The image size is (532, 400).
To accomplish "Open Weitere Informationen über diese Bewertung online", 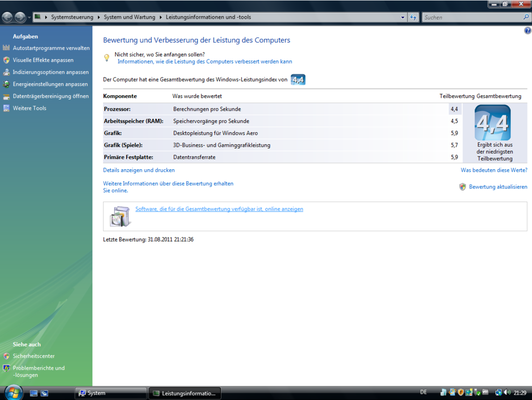I will (x=168, y=187).
